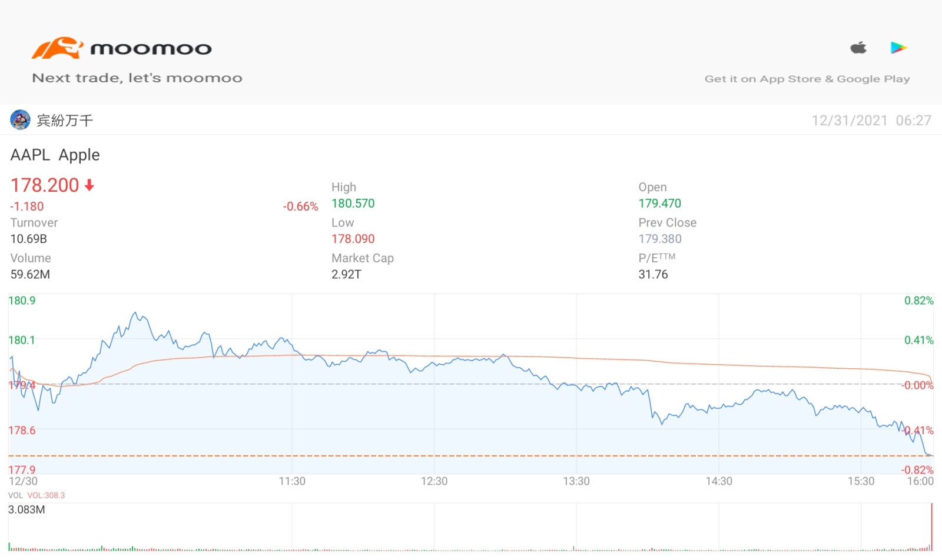The height and width of the screenshot is (560, 942).
Task: Click the percent change -0.66%
Action: coord(300,206)
